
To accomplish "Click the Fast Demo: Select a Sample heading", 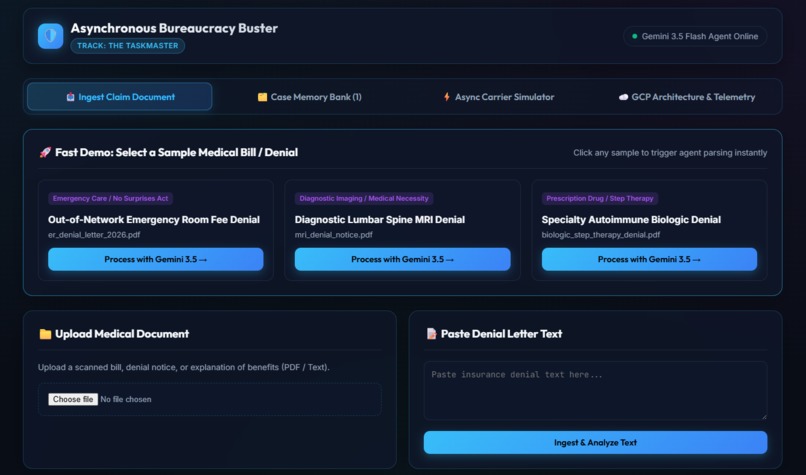I will 176,152.
